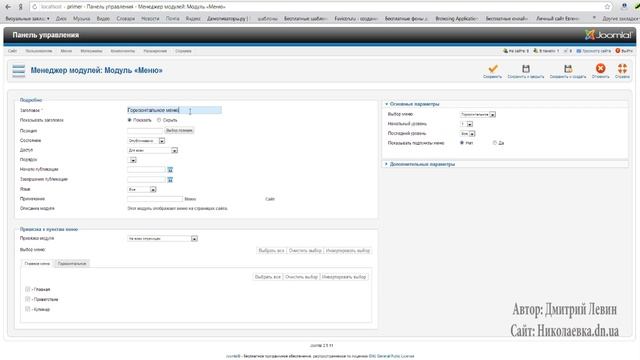Switch to the Горизонтальное tab
640x360 pixels.
[x=72, y=264]
